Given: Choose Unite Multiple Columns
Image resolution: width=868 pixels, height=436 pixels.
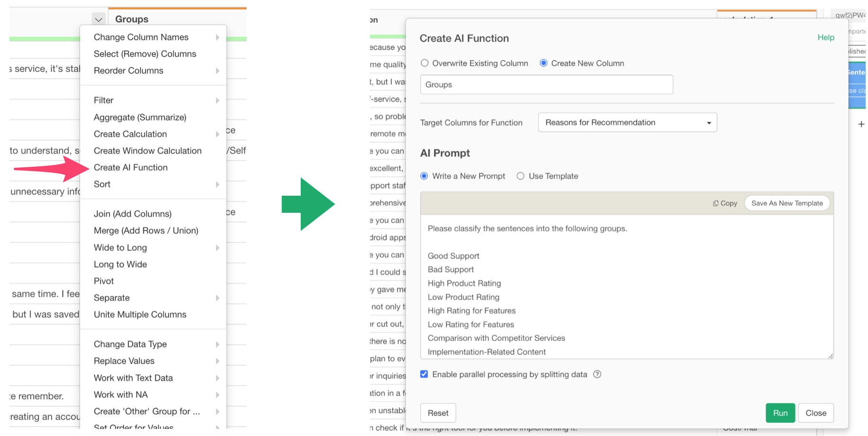Looking at the screenshot, I should click(x=153, y=315).
